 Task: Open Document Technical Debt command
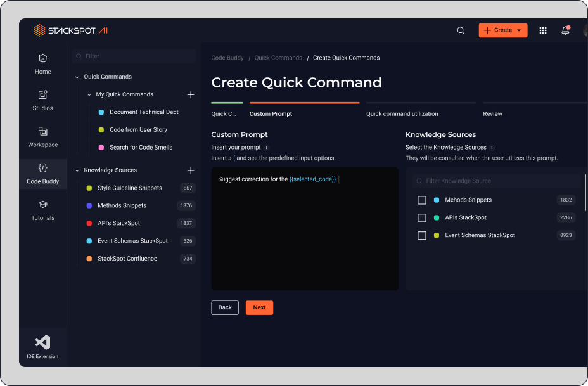click(144, 112)
